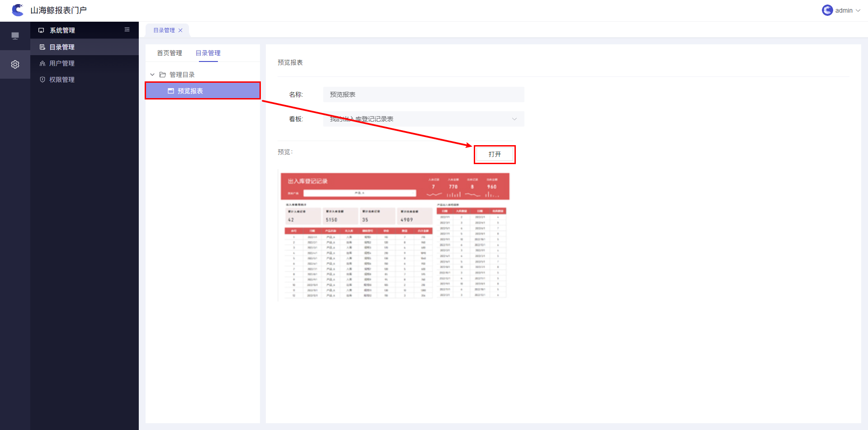
Task: Open 权限管理 in the sidebar menu
Action: coord(85,80)
